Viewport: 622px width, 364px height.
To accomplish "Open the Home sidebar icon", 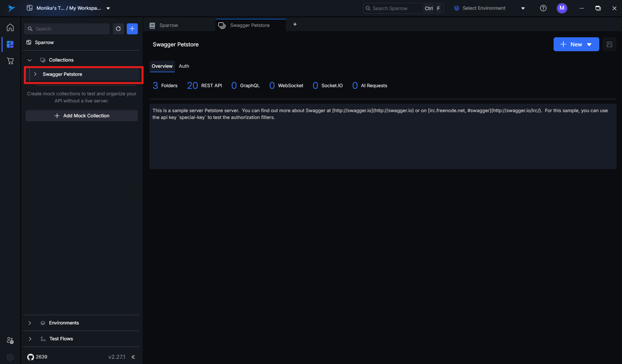I will (10, 28).
